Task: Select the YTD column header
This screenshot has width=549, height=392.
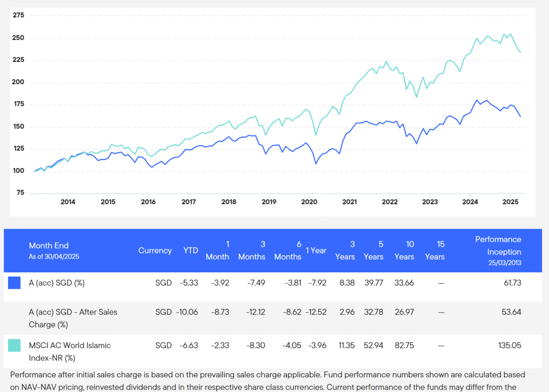Action: pos(191,251)
